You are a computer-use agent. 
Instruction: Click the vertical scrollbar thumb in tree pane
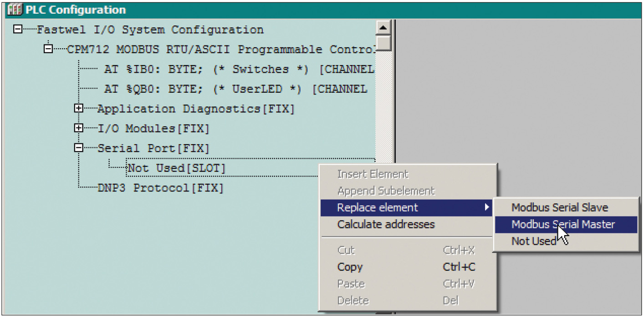tap(383, 44)
